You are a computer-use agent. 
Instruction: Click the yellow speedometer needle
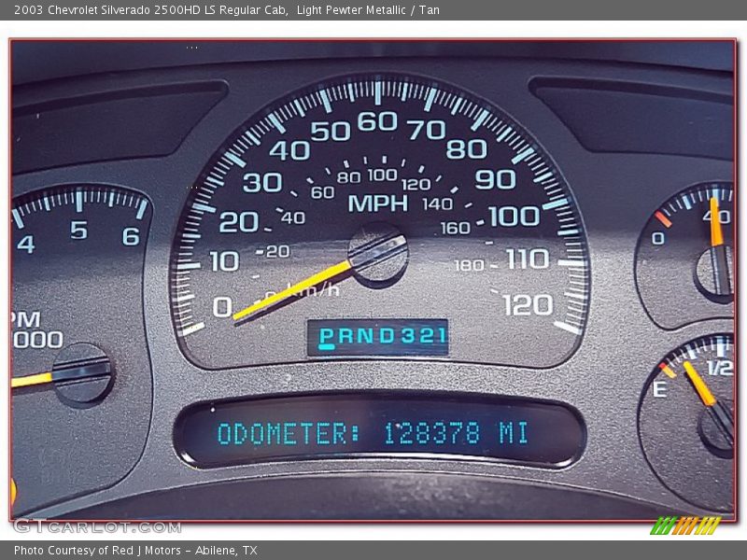291,290
